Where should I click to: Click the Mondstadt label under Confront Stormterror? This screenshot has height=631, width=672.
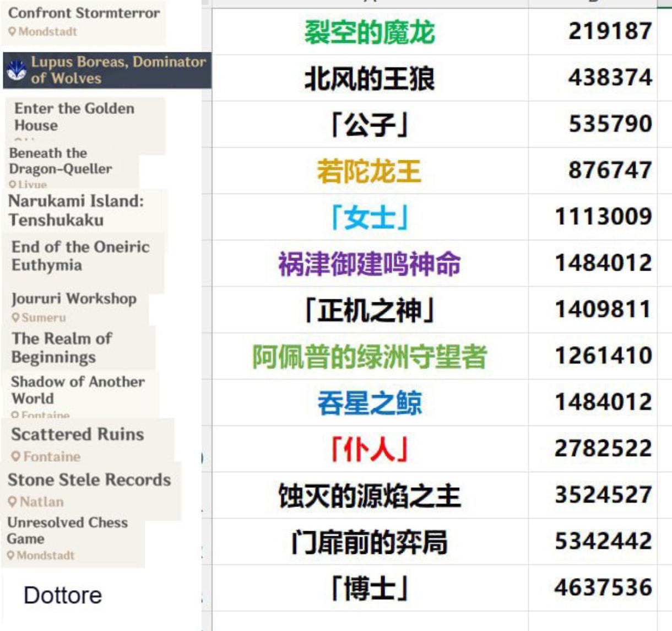[x=48, y=32]
